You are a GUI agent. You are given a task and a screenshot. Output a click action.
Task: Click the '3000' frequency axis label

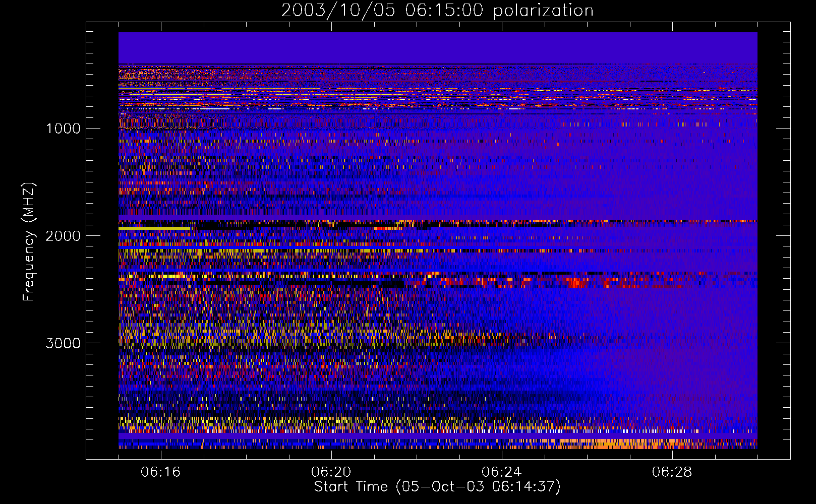coord(63,343)
